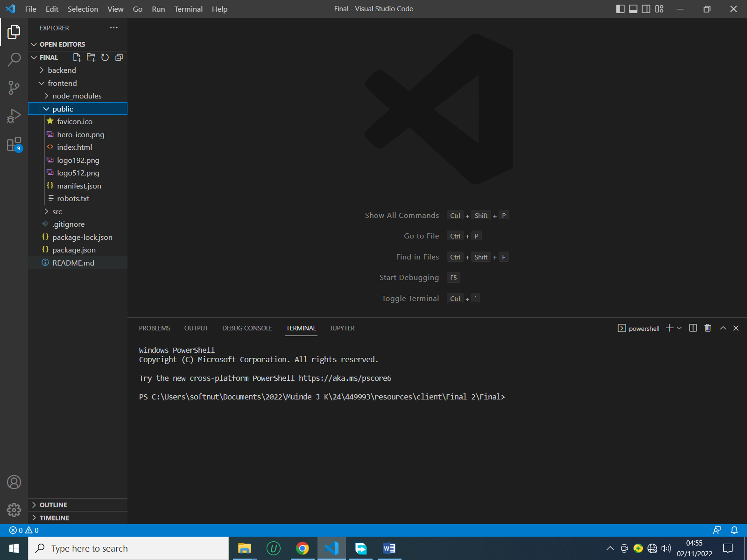The image size is (747, 560).
Task: Open the new terminal launch profile dropdown
Action: pyautogui.click(x=679, y=328)
